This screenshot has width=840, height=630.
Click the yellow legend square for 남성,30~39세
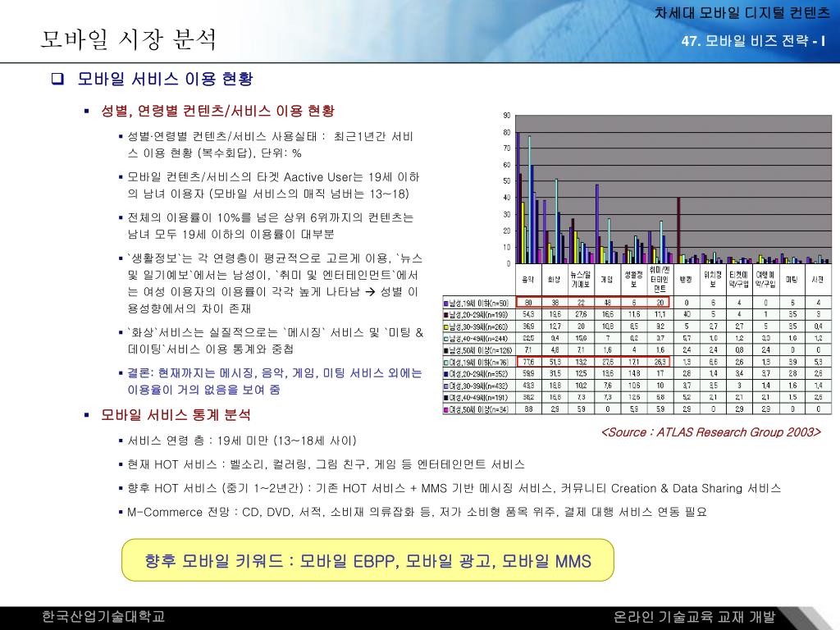pos(445,326)
